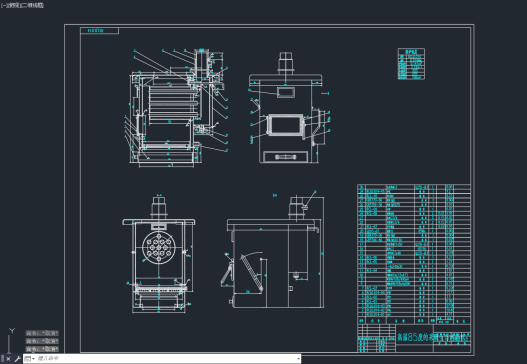
Task: Select the drawer handle in the front view
Action: [x=285, y=157]
